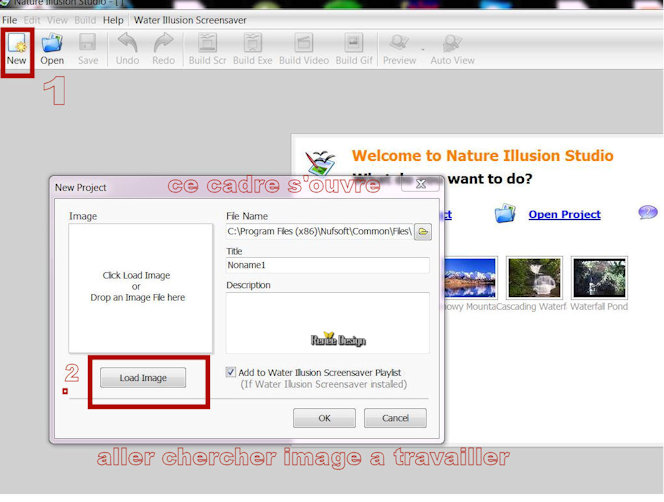Select the Waterfall Pond sample thumbnail

tap(599, 277)
